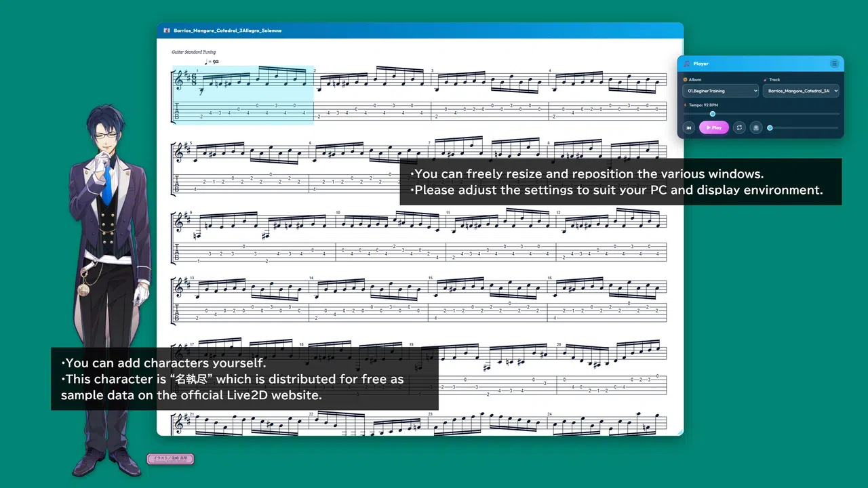The width and height of the screenshot is (868, 488).
Task: Click measure number 3 in the score
Action: tap(432, 70)
